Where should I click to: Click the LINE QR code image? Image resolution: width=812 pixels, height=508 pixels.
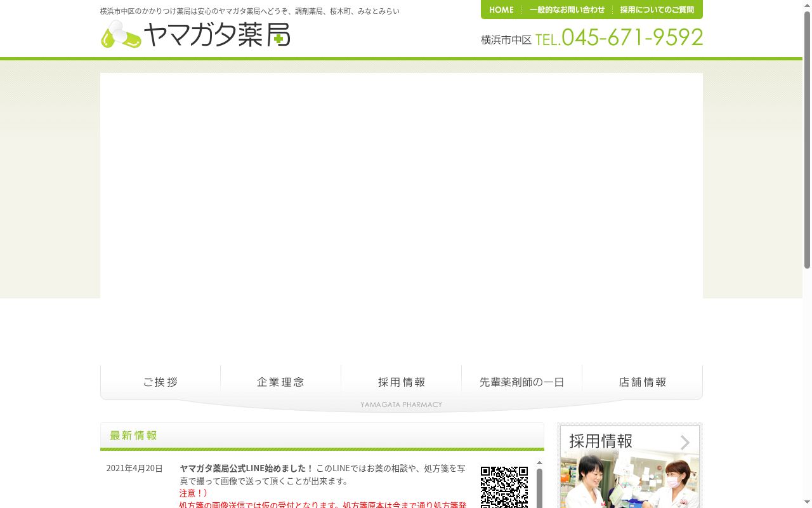point(504,488)
